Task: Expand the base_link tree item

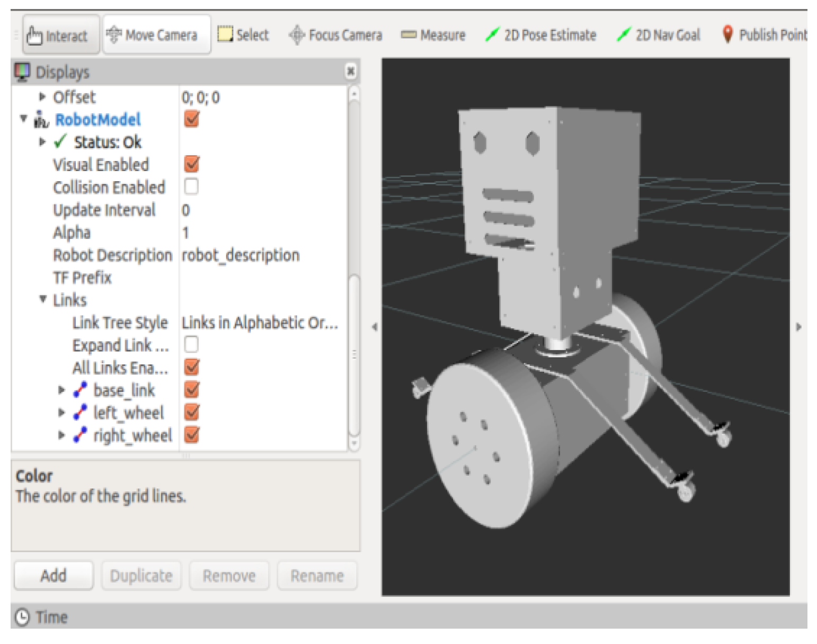Action: pyautogui.click(x=61, y=390)
